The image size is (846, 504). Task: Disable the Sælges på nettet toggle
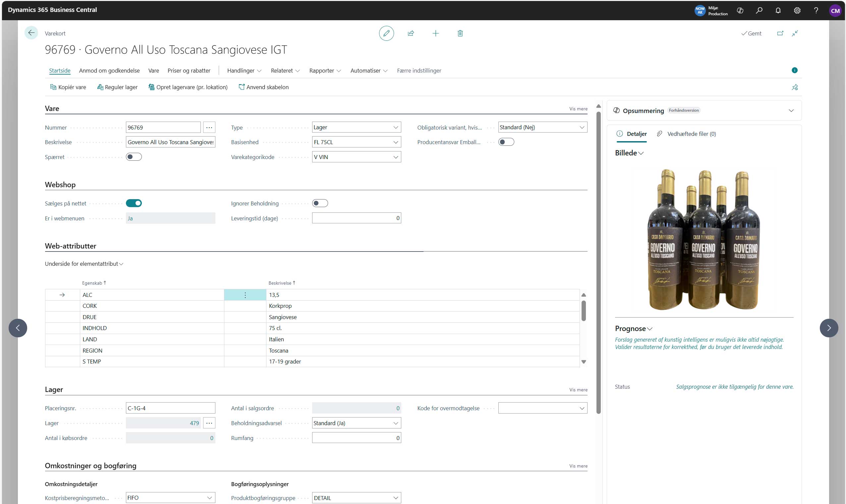[x=134, y=203]
